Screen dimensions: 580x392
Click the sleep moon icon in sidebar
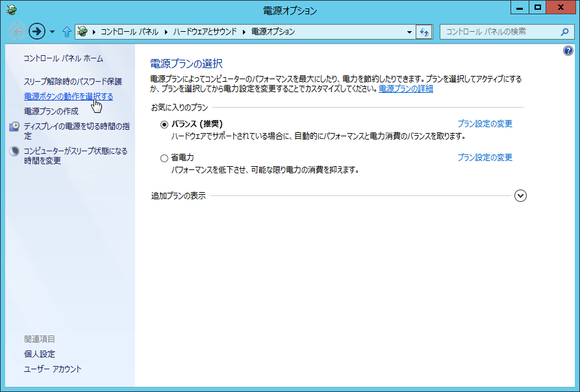[x=14, y=151]
